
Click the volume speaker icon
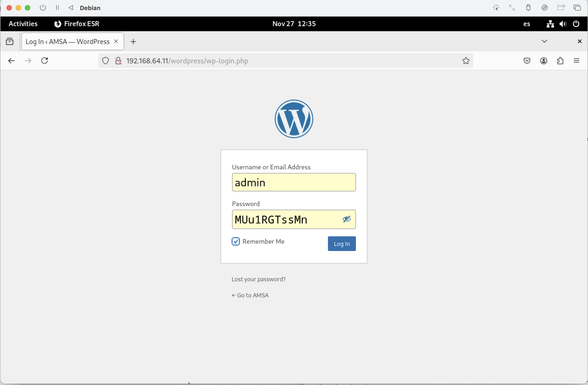point(563,24)
